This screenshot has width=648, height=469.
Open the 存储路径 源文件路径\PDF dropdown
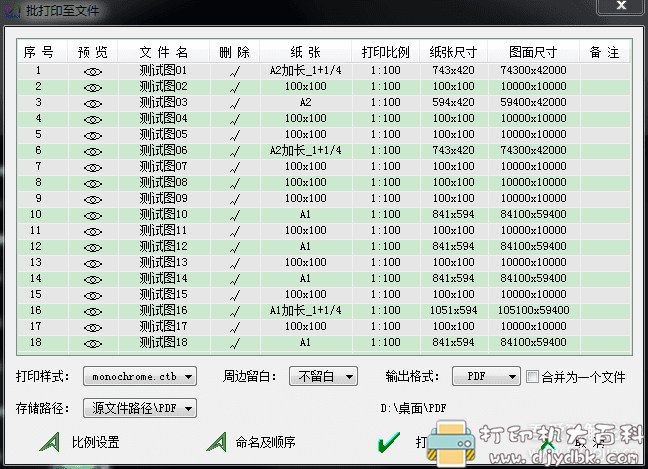140,408
